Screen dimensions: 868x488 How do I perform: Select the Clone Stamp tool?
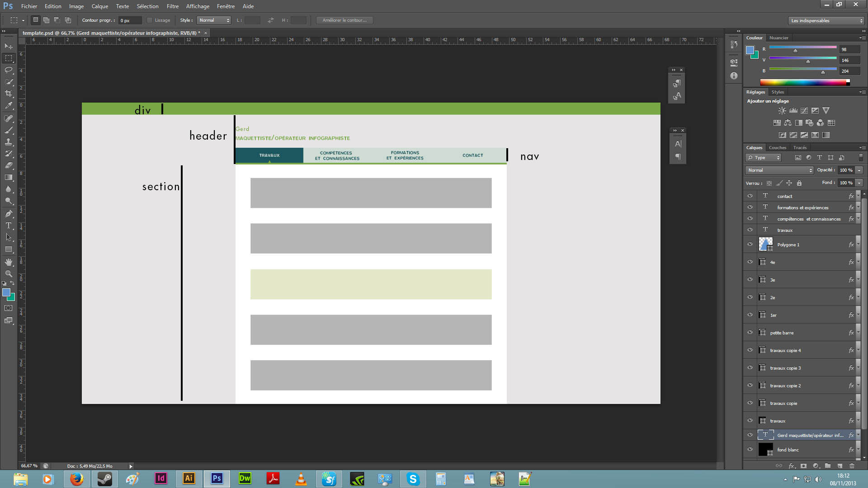click(9, 142)
